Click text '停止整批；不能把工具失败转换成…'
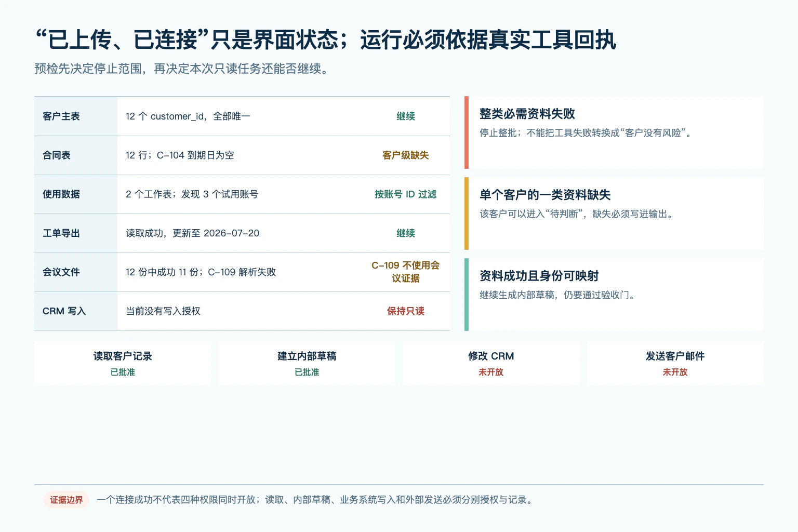The image size is (798, 532). (586, 133)
